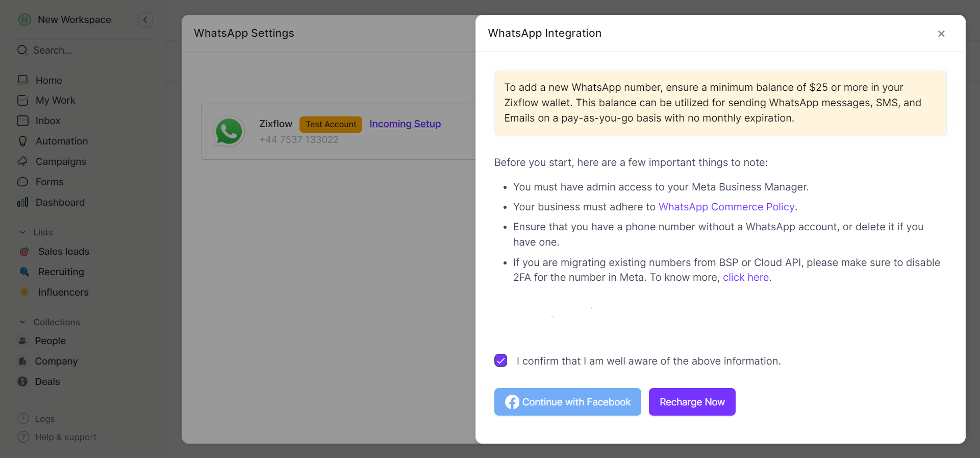Screen dimensions: 980x458
Task: Click the Help & support question icon
Action: coord(23,437)
